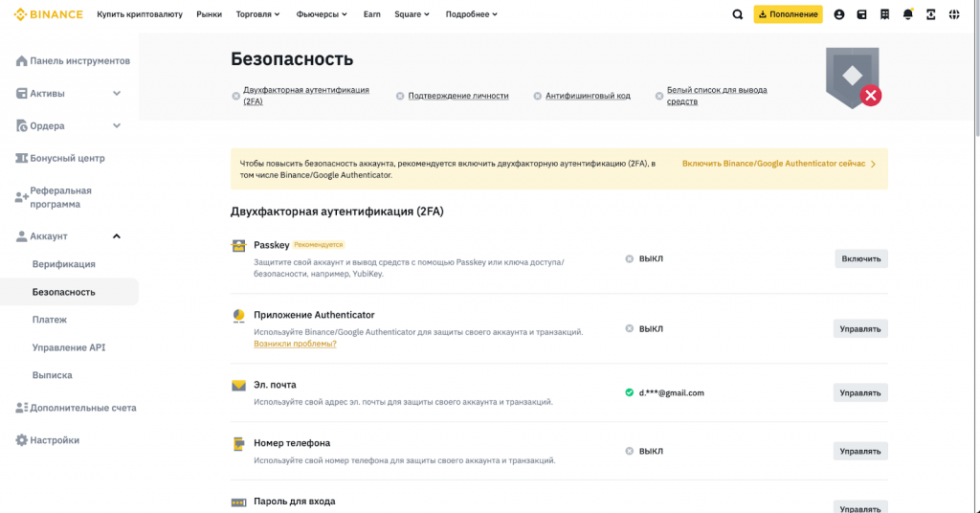980x513 pixels.
Task: Click Включить button for Passkey
Action: (860, 258)
